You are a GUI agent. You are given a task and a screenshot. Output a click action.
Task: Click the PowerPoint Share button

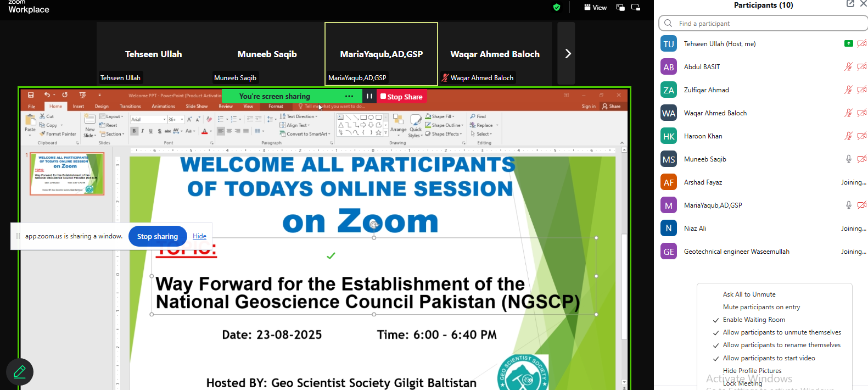point(611,107)
